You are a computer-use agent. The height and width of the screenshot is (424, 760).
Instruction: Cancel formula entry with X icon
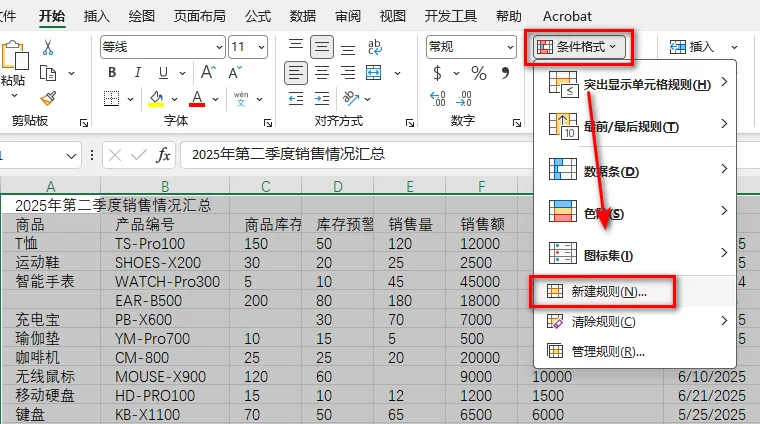(x=115, y=155)
